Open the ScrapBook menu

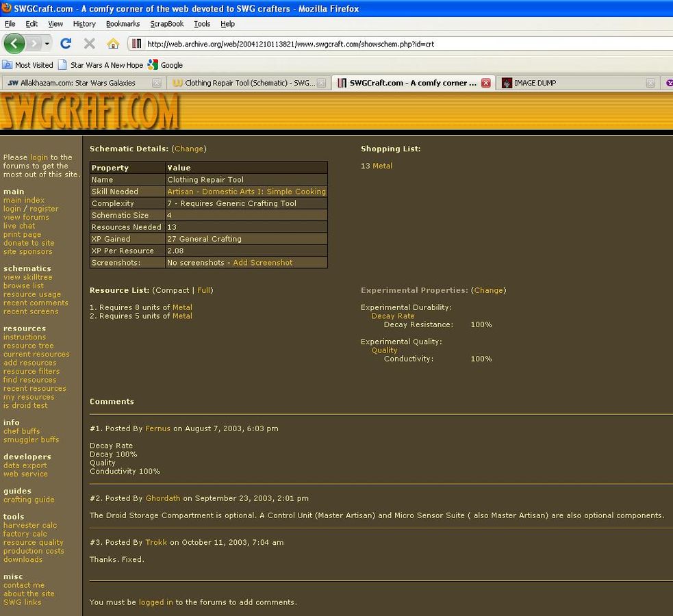(167, 23)
